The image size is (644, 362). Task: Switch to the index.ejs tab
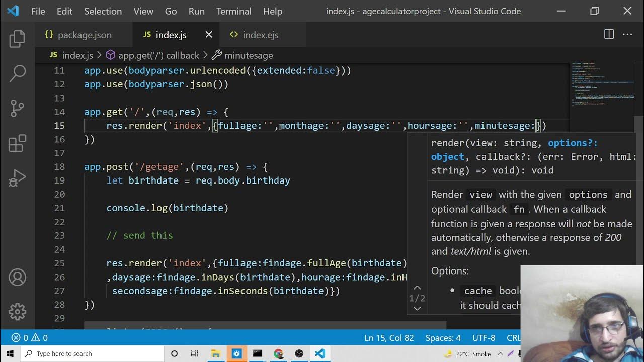[260, 35]
